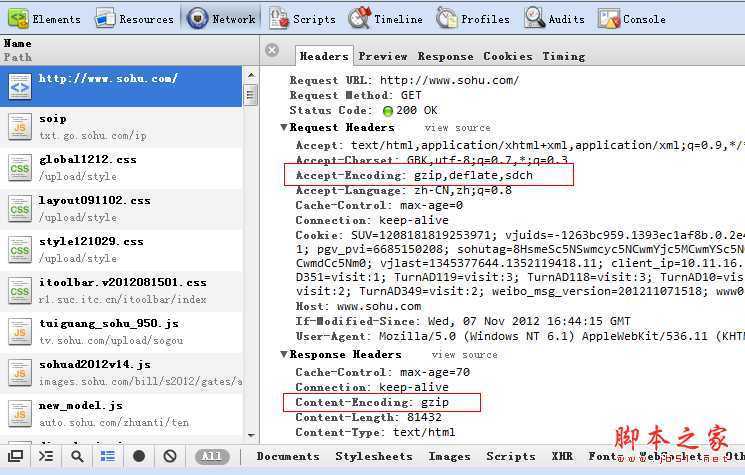Select the new_model.js request
745x475 pixels.
click(x=121, y=414)
